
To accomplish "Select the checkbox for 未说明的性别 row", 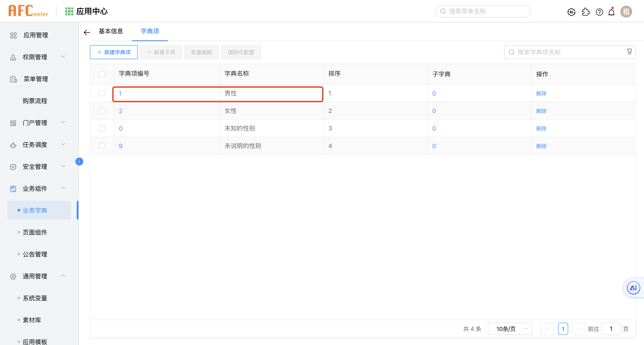I will pos(102,146).
